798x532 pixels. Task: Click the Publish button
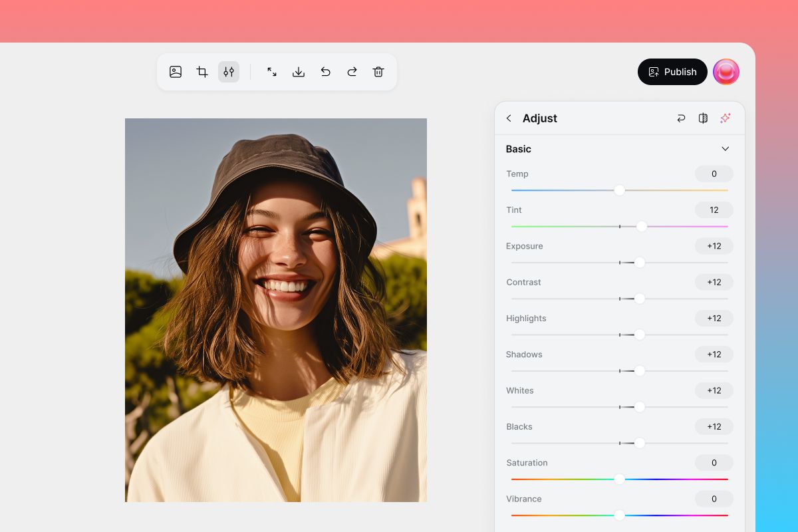(672, 72)
